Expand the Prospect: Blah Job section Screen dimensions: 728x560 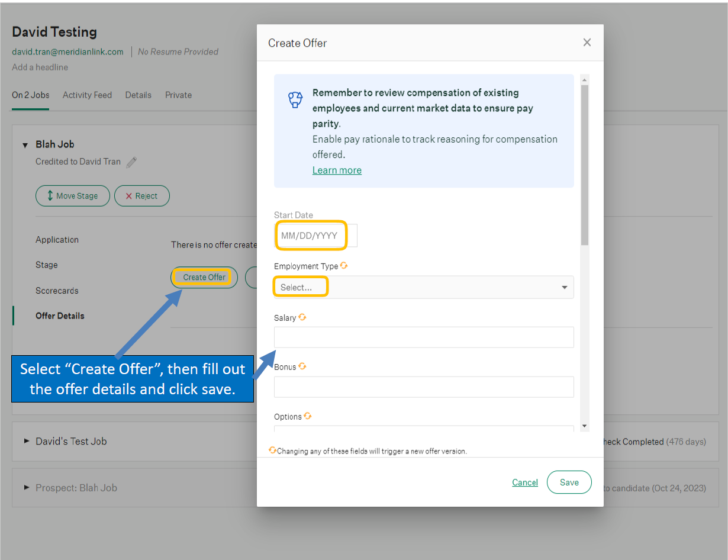(26, 488)
